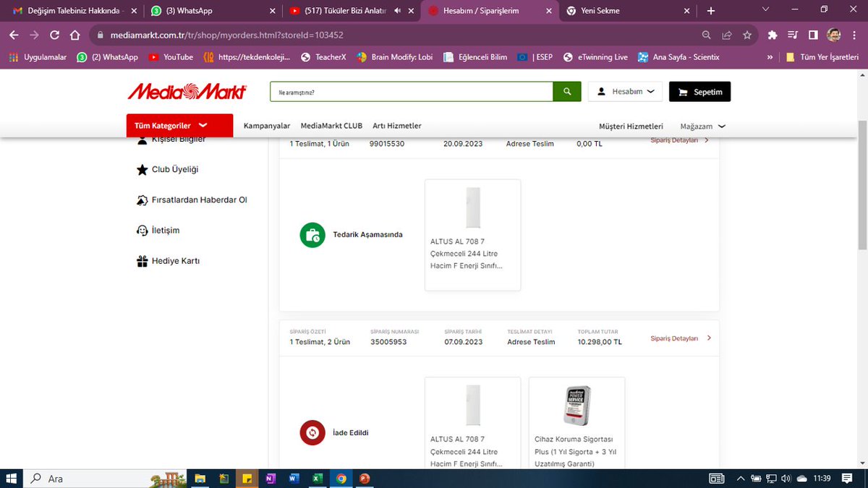Click the browser back arrow
868x488 pixels.
click(x=14, y=35)
